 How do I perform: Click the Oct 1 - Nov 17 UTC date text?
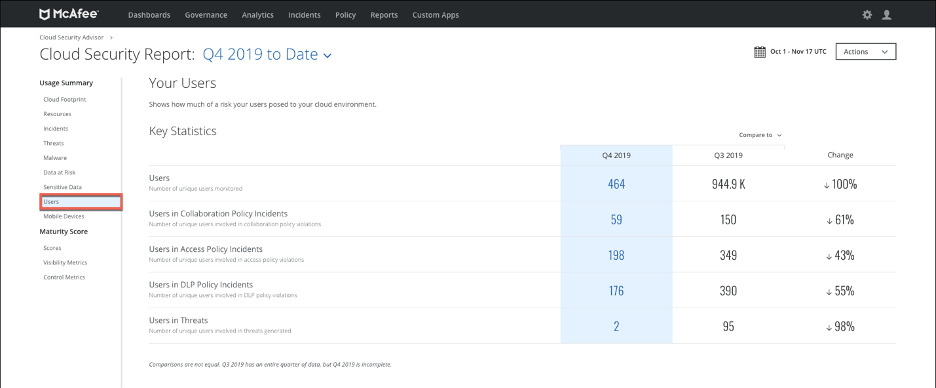point(798,52)
